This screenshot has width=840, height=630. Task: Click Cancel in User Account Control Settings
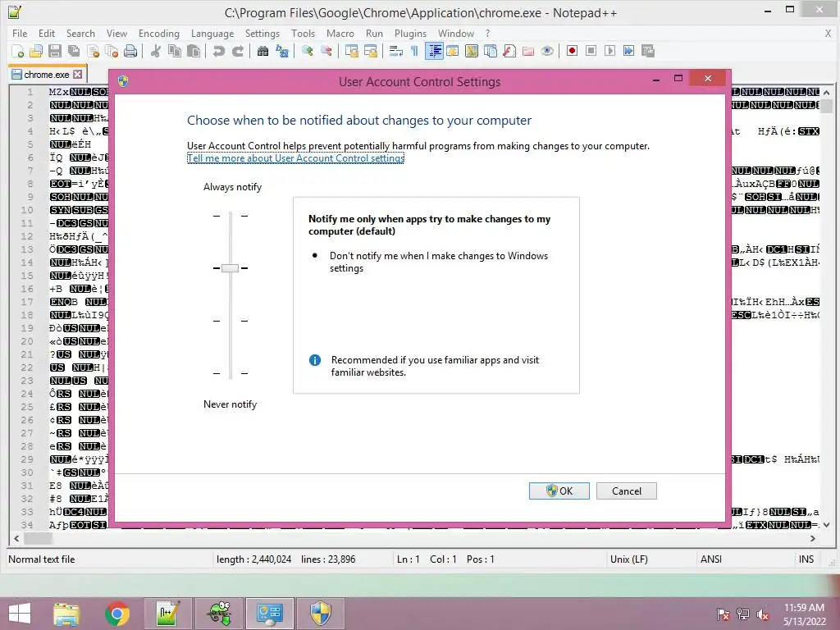(626, 491)
